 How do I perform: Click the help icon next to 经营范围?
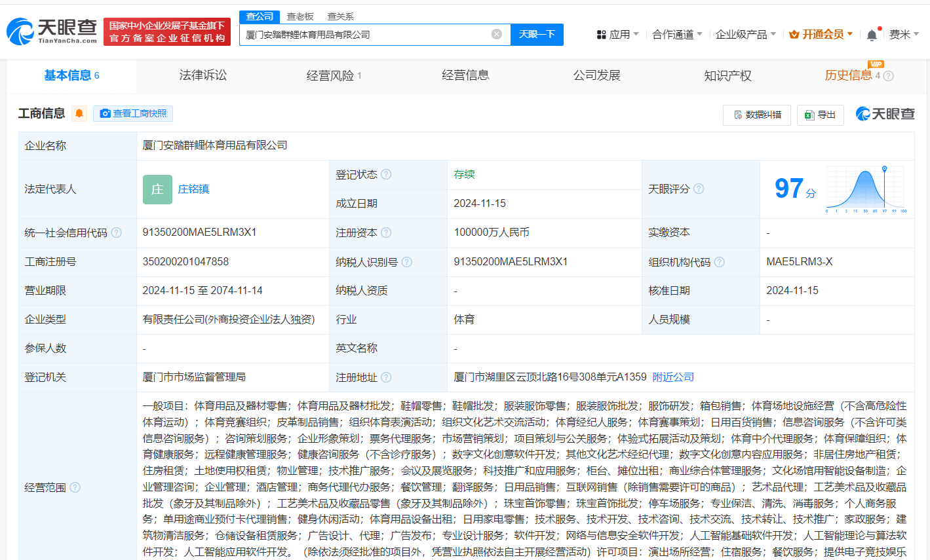click(x=75, y=487)
